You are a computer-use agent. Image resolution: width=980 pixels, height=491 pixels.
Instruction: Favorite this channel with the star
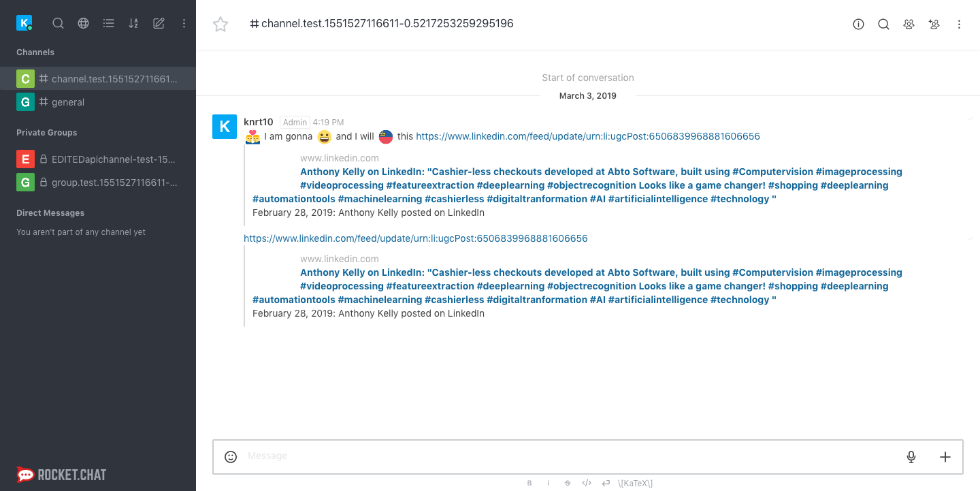(x=220, y=25)
